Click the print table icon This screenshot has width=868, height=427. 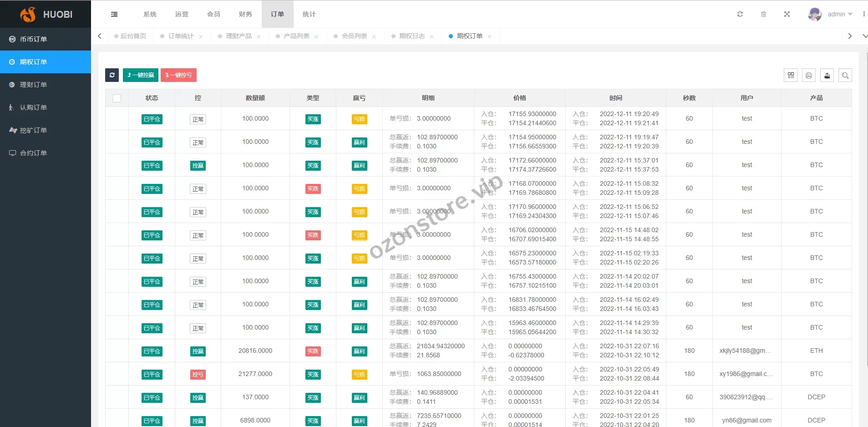pyautogui.click(x=809, y=76)
